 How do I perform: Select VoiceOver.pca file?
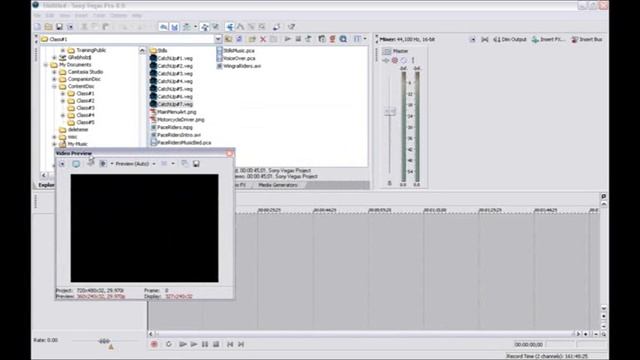(239, 58)
